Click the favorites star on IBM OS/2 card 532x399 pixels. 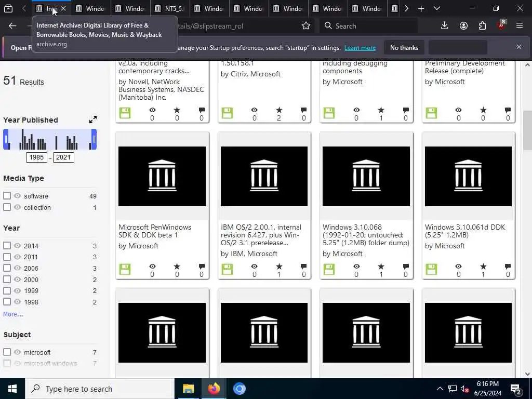pyautogui.click(x=279, y=267)
